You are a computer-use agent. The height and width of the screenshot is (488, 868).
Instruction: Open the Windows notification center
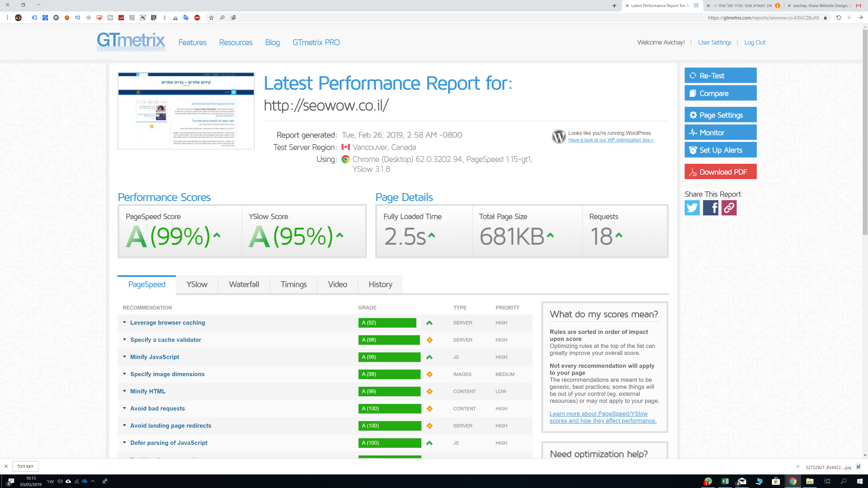(10, 482)
